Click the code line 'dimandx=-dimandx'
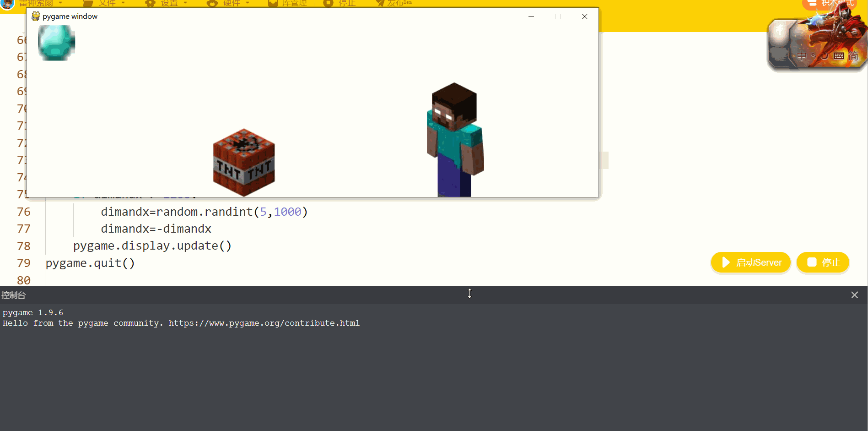This screenshot has width=868, height=431. tap(156, 229)
